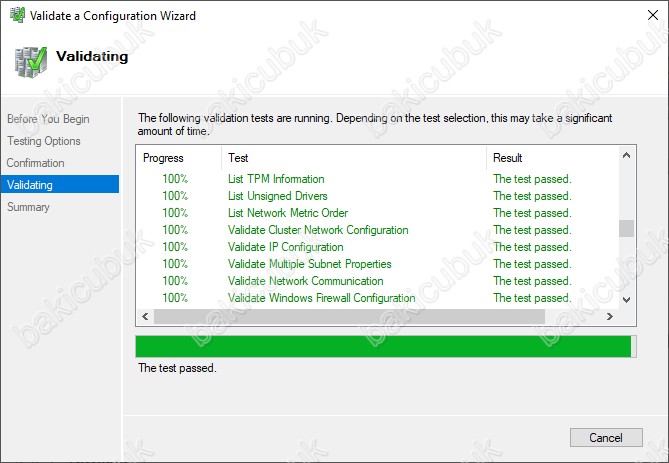Click the large Validating header icon
This screenshot has width=669, height=463.
coord(30,62)
